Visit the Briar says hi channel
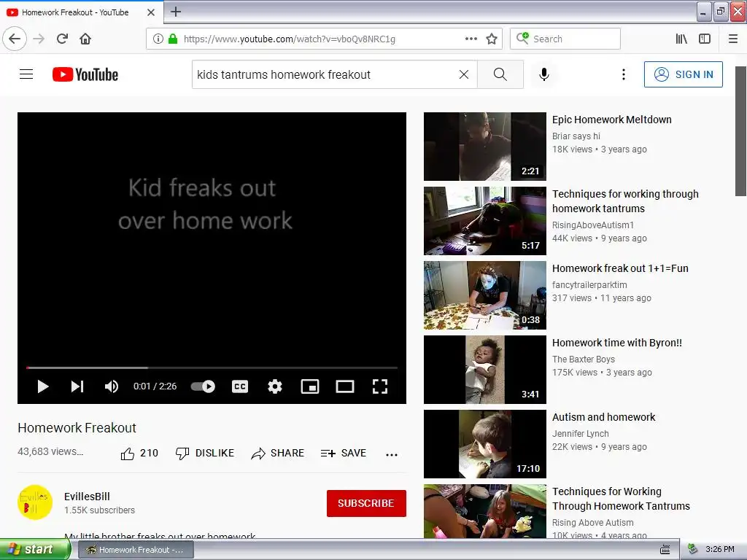The width and height of the screenshot is (747, 560). point(576,136)
